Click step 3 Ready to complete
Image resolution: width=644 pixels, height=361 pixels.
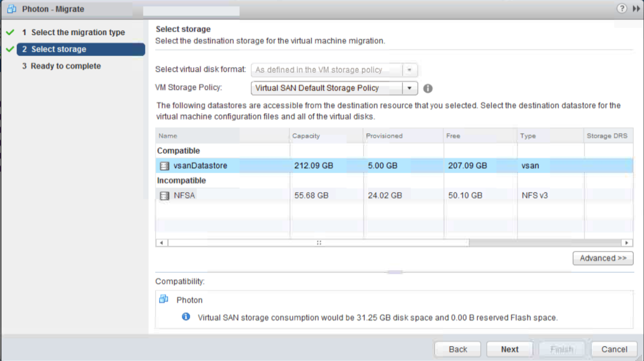pyautogui.click(x=66, y=66)
